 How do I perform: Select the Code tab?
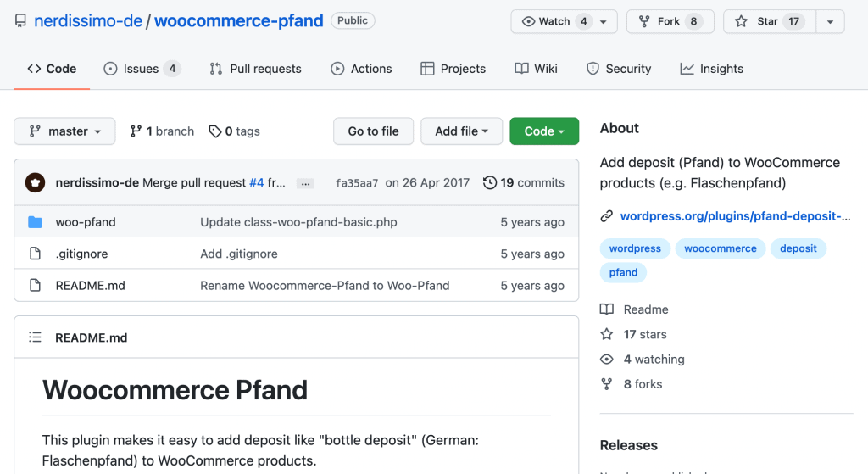pos(52,69)
